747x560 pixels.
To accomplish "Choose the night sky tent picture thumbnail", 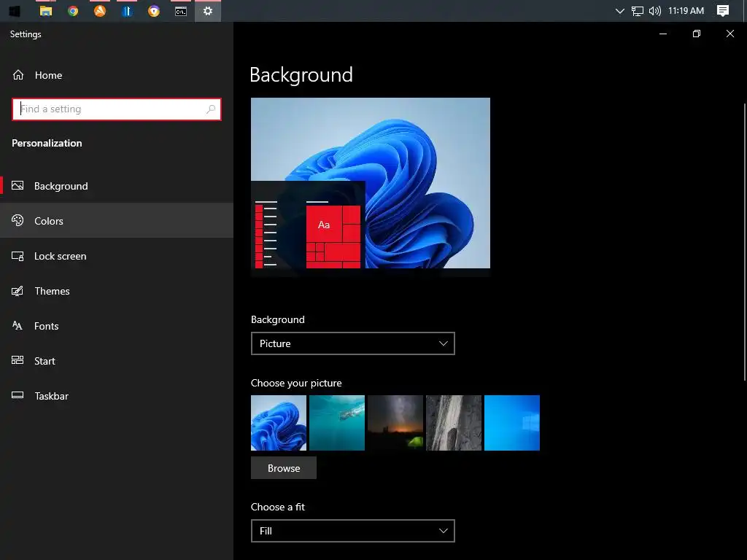I will (395, 423).
